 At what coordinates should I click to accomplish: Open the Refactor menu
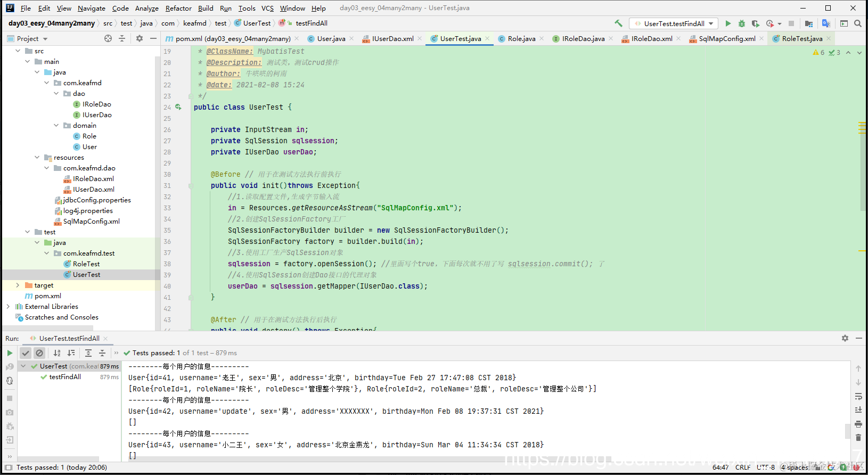coord(178,8)
